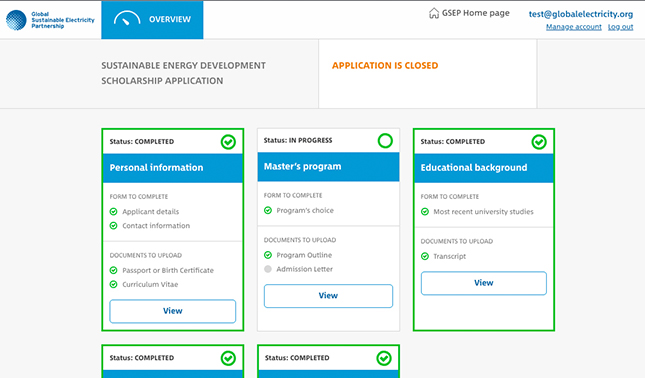This screenshot has height=378, width=645.
Task: View the Master's program section
Action: click(x=328, y=296)
